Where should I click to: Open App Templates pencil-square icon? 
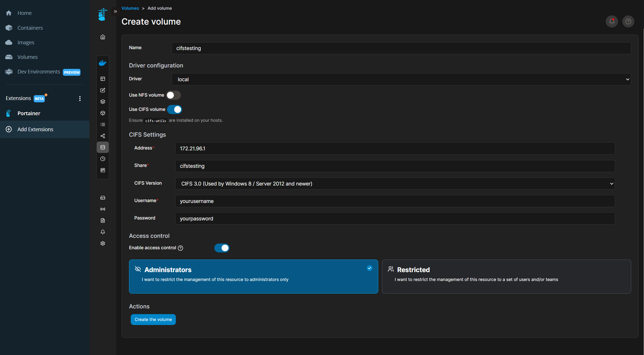point(103,90)
